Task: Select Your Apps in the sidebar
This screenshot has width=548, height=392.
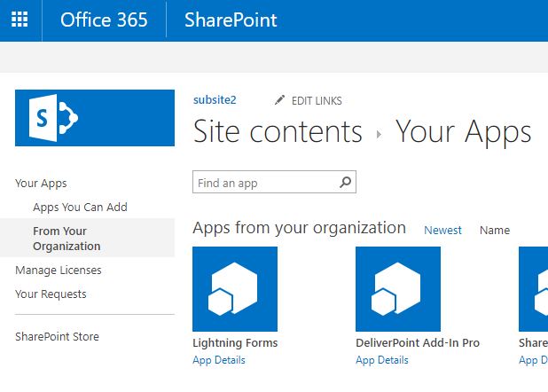Action: point(41,184)
